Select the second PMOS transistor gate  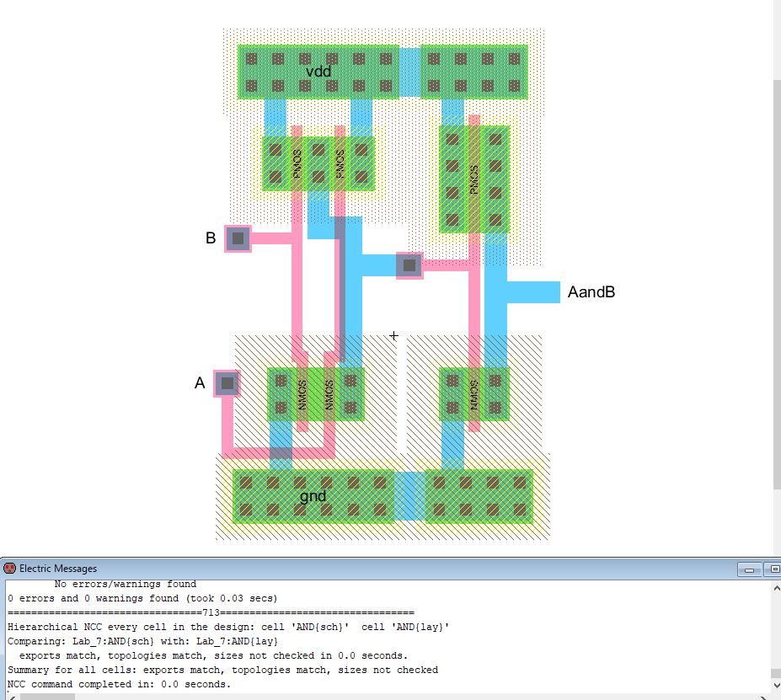340,163
